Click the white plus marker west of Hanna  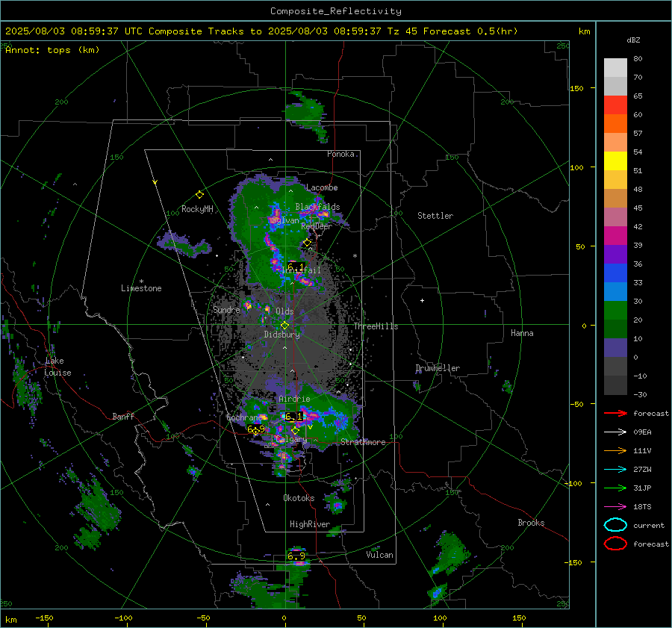tap(422, 300)
